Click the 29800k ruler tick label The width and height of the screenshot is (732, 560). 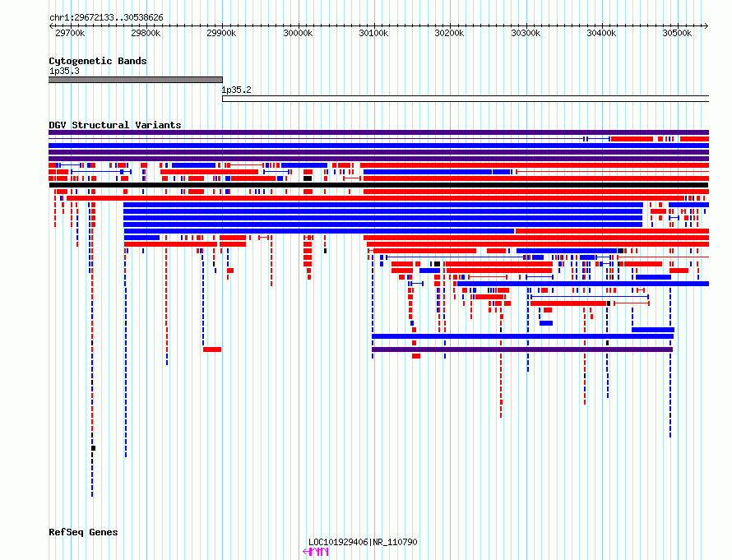(x=146, y=33)
